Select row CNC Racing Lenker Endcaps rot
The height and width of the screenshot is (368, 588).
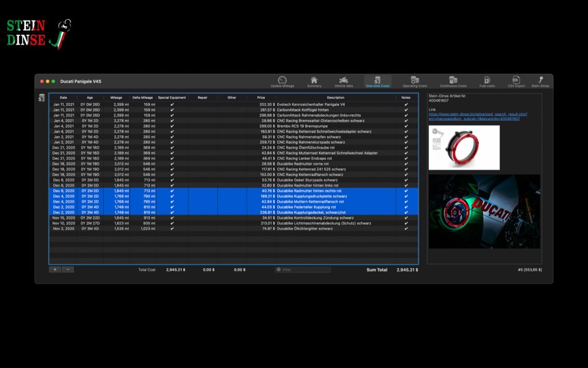[x=233, y=159]
